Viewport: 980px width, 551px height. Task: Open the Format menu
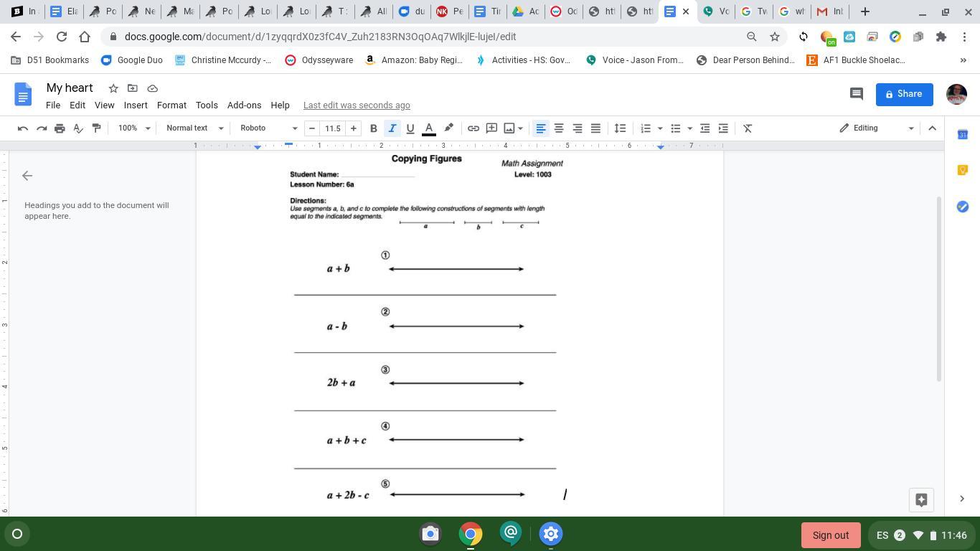171,105
